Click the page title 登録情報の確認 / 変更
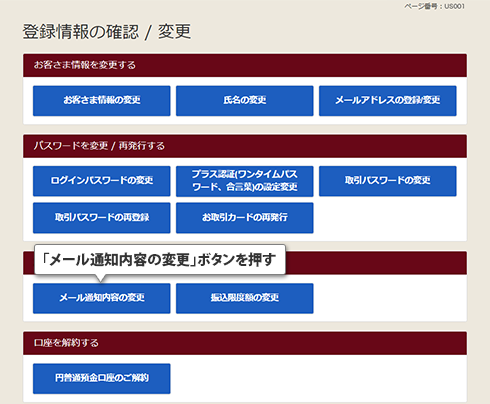490x404 pixels. pos(107,32)
